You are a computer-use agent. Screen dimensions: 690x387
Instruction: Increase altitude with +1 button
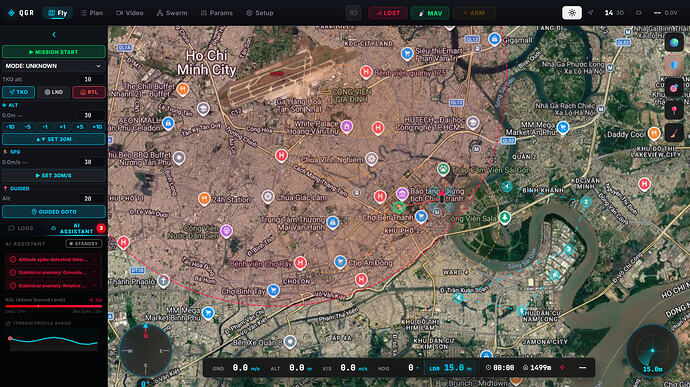(62, 127)
